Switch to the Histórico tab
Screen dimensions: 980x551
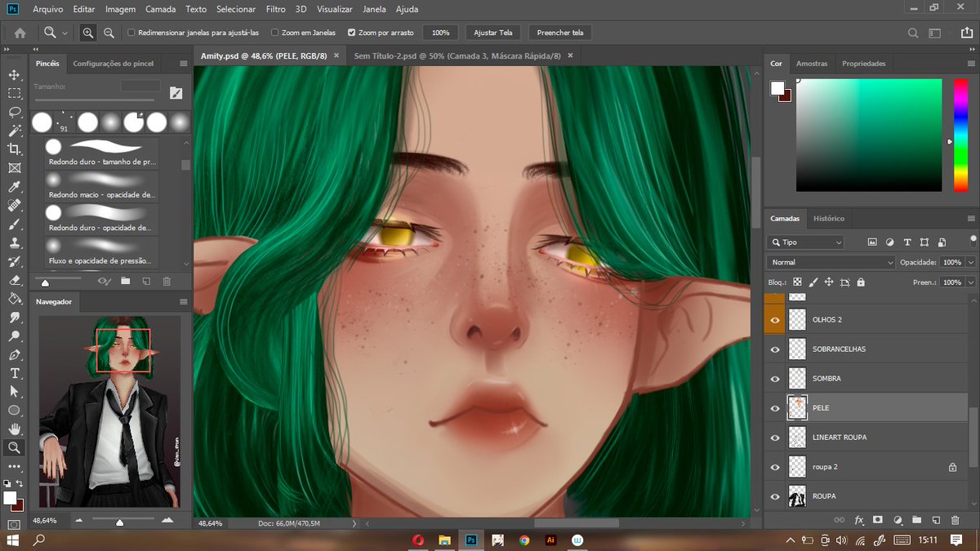[x=828, y=218]
